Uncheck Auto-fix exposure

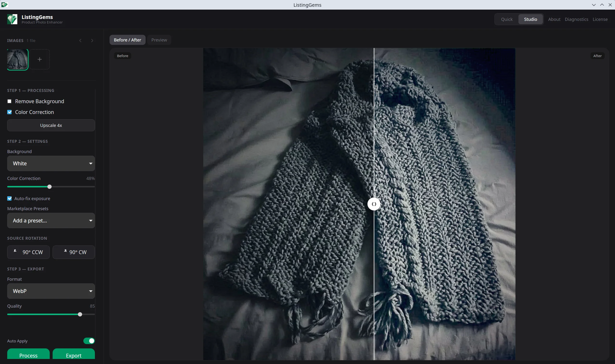[10, 198]
